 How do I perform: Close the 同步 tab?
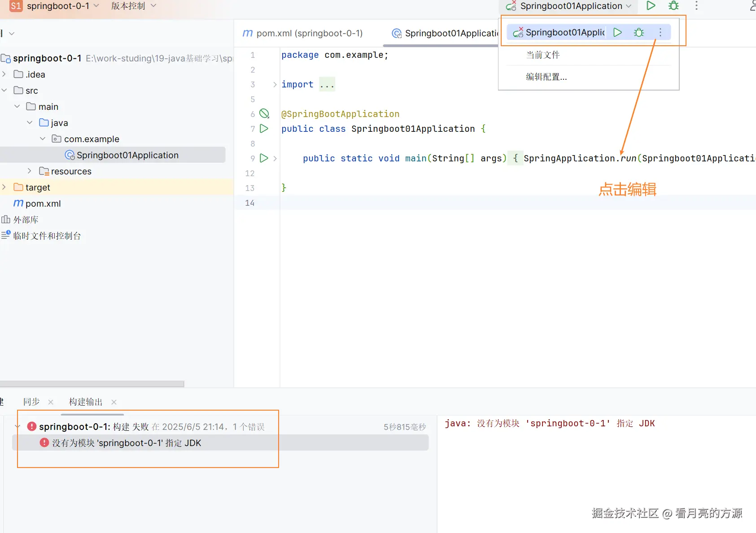coord(51,402)
